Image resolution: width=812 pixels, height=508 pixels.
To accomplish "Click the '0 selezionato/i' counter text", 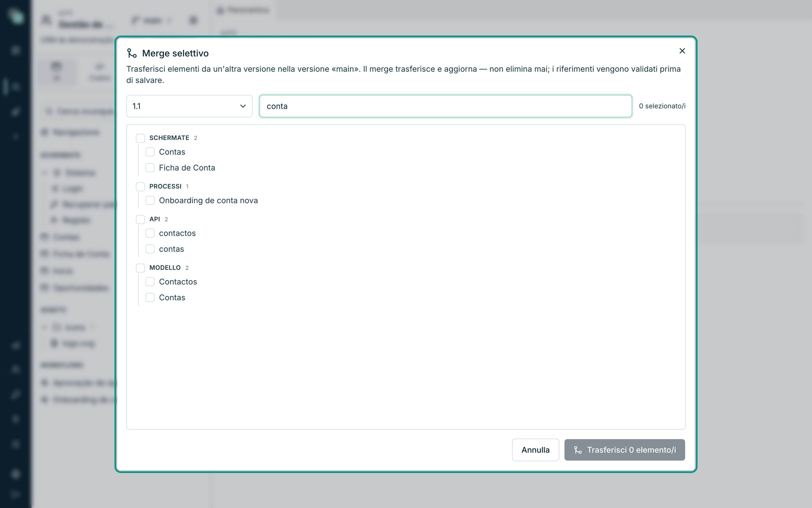I will [x=662, y=106].
